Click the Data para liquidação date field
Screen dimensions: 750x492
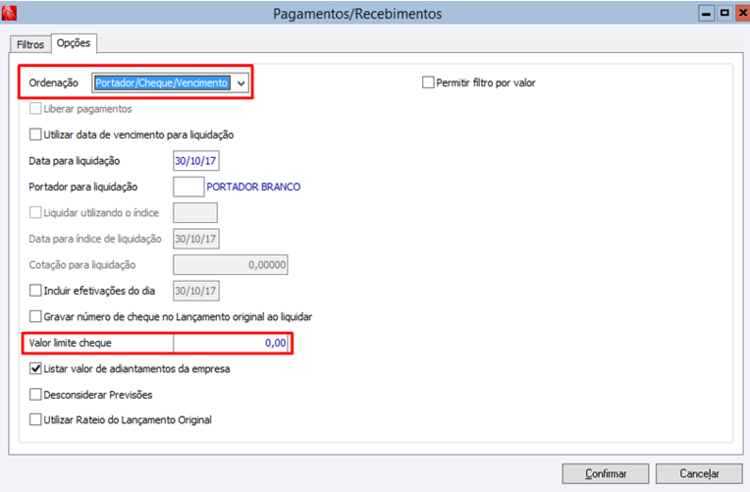196,161
